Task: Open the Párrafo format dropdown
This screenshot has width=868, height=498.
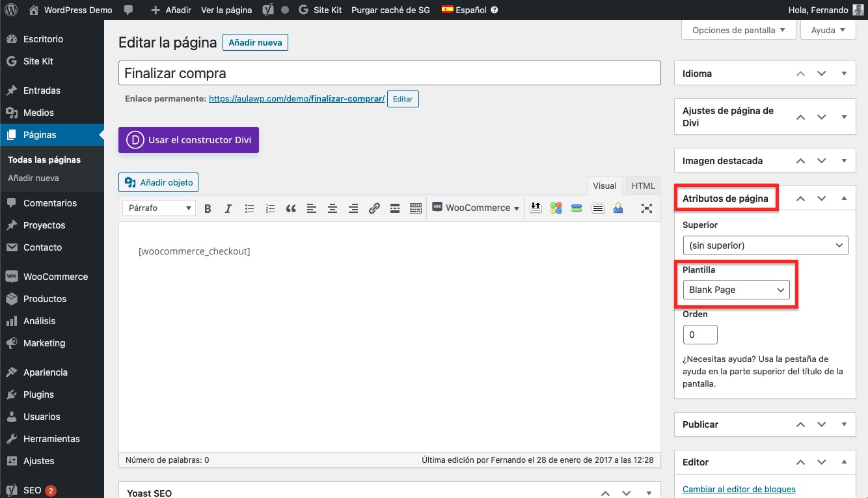Action: [159, 208]
